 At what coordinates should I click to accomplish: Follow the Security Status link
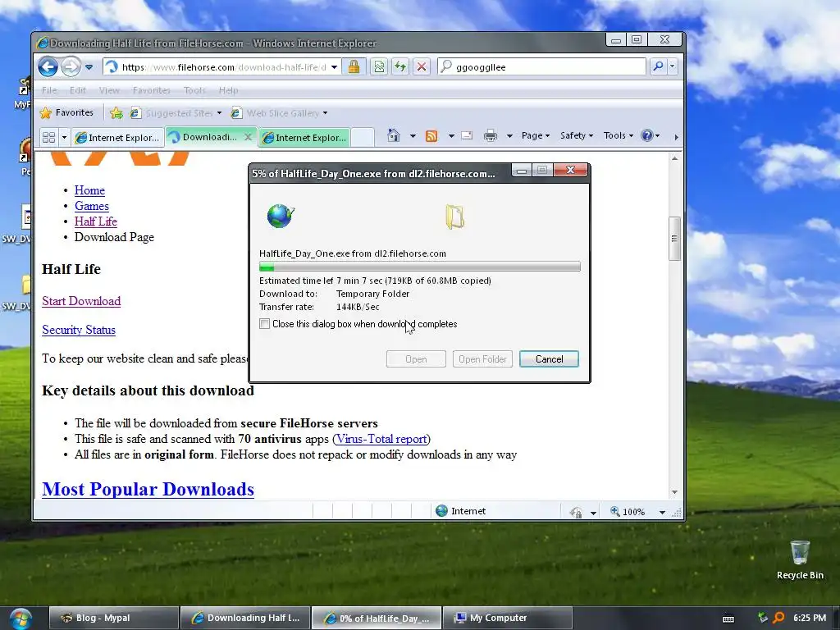[79, 330]
